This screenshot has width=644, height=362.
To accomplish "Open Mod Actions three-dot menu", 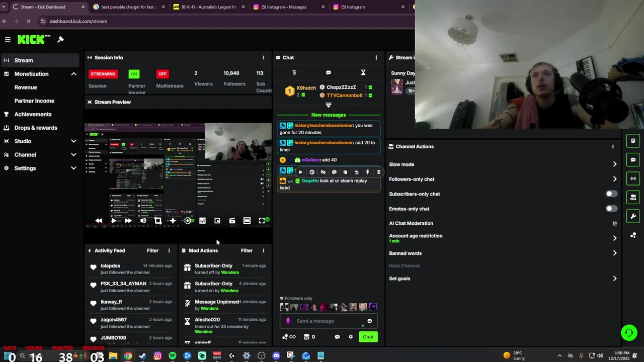I will [x=263, y=250].
